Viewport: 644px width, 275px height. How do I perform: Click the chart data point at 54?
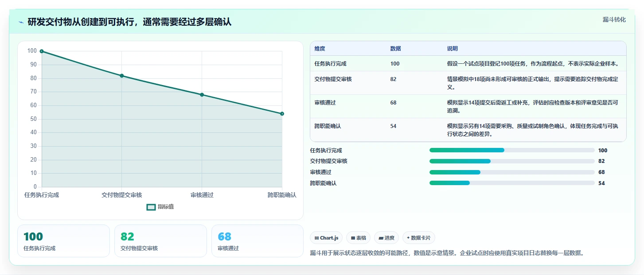pyautogui.click(x=282, y=114)
